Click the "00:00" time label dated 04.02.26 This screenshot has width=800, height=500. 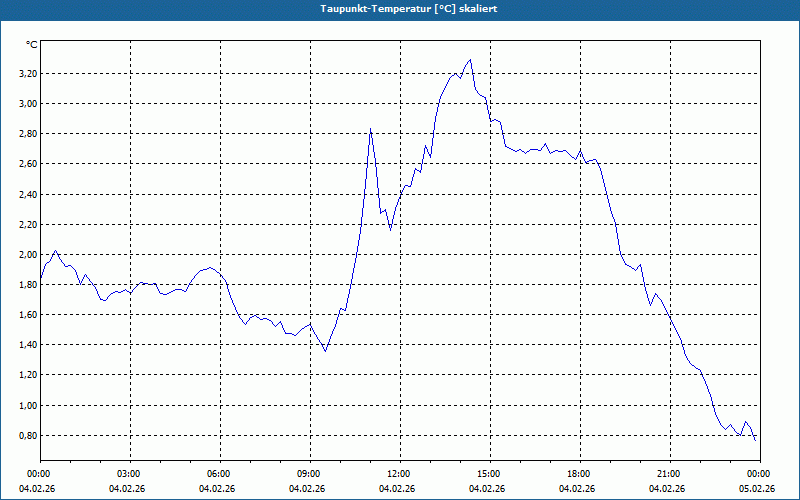(x=37, y=474)
